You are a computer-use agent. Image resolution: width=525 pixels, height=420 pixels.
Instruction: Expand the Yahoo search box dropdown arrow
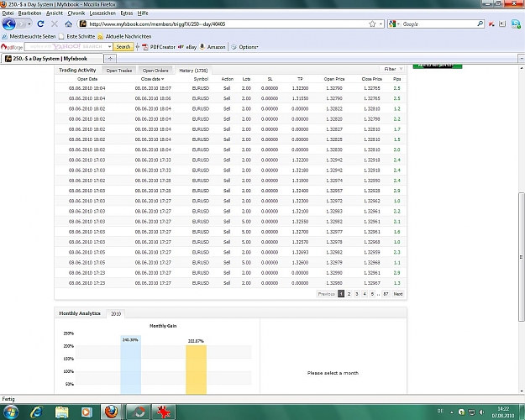click(x=109, y=46)
